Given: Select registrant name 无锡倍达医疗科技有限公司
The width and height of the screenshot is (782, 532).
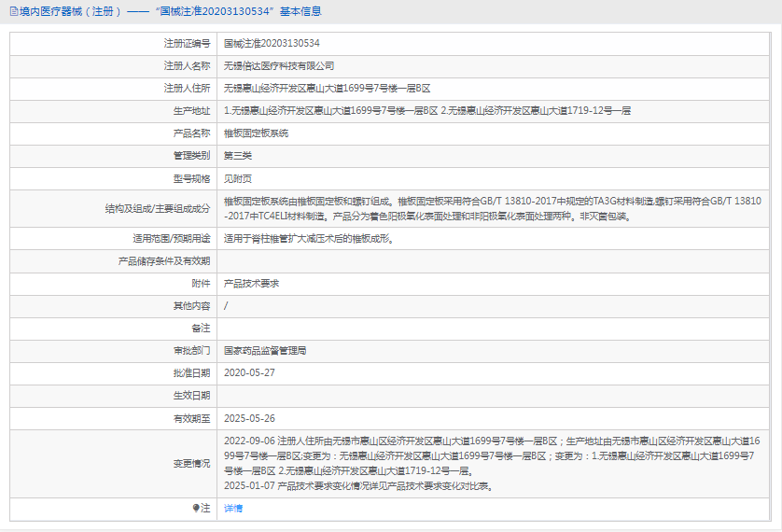Looking at the screenshot, I should [279, 66].
